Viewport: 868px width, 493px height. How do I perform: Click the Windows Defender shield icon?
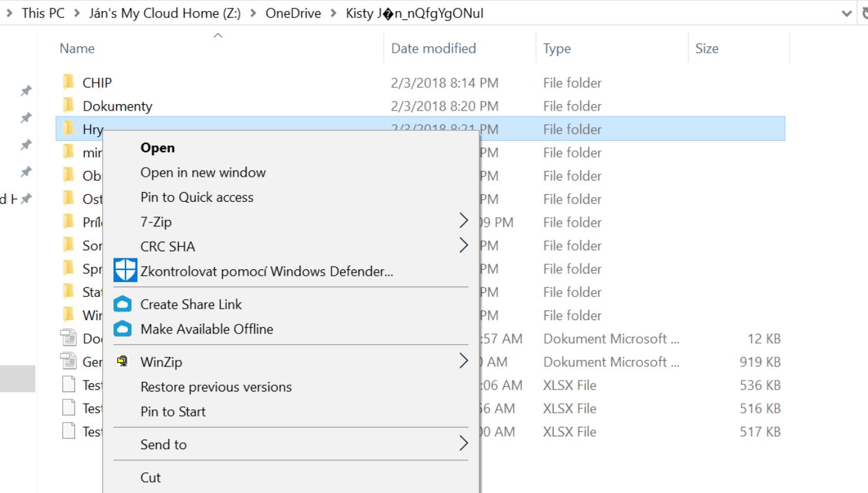click(125, 271)
